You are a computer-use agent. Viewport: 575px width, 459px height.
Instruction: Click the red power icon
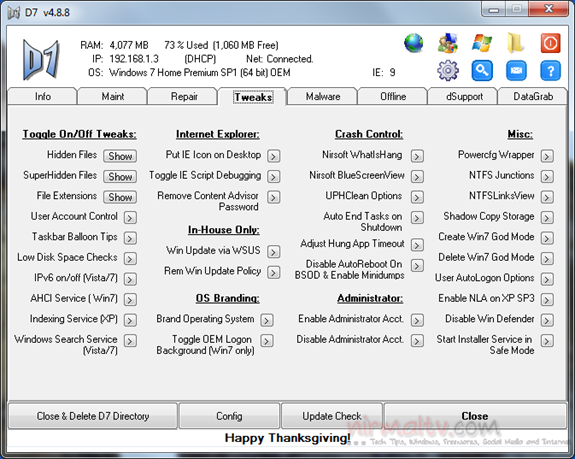pyautogui.click(x=550, y=43)
